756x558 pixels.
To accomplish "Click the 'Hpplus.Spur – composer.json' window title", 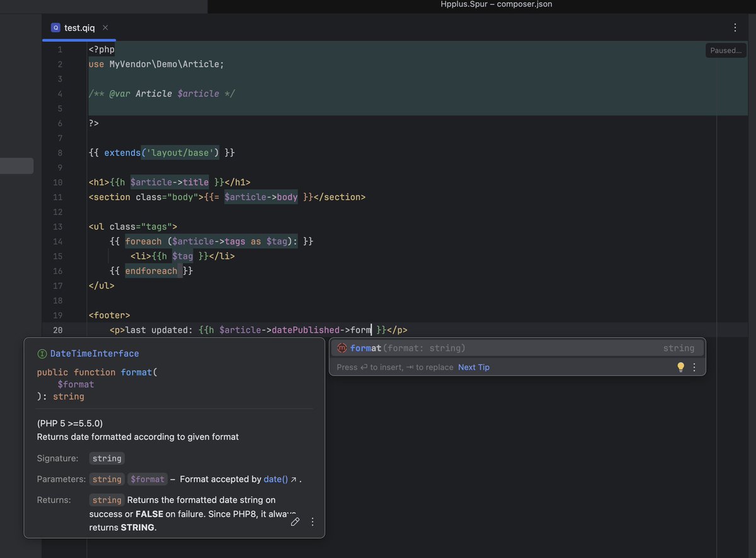I will click(496, 4).
